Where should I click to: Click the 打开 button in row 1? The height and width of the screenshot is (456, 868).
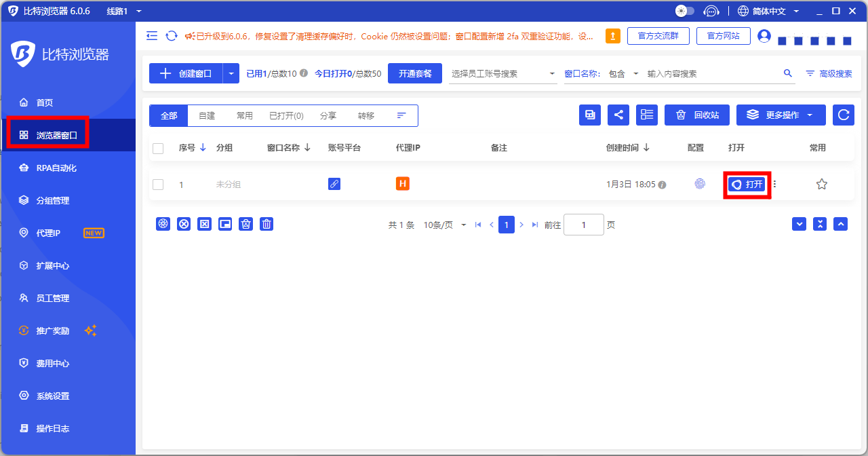click(747, 185)
